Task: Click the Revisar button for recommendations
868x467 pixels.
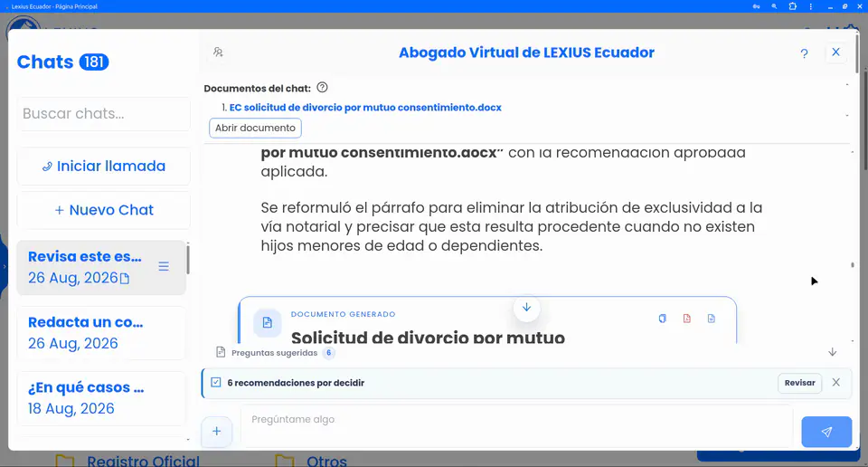Action: click(x=799, y=383)
